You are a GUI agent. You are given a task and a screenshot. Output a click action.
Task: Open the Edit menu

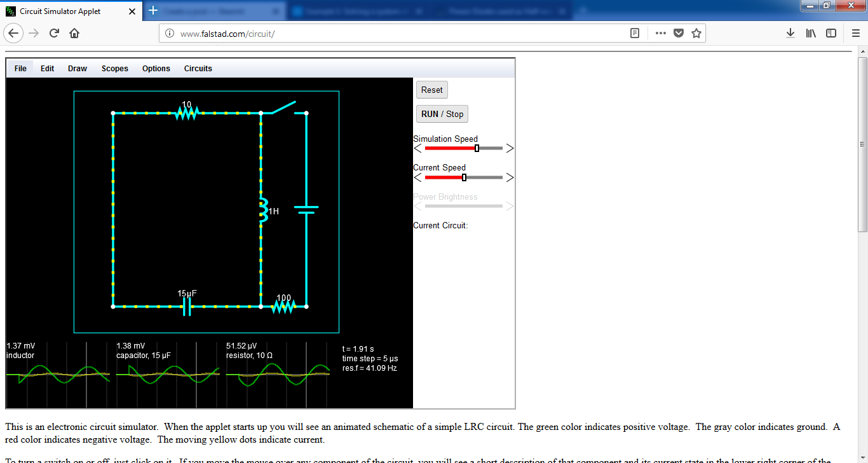(47, 69)
